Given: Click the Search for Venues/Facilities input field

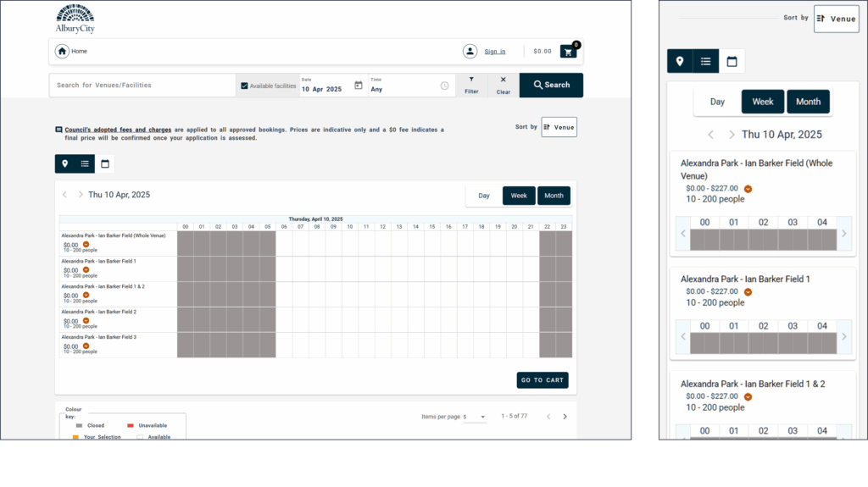Looking at the screenshot, I should [142, 86].
